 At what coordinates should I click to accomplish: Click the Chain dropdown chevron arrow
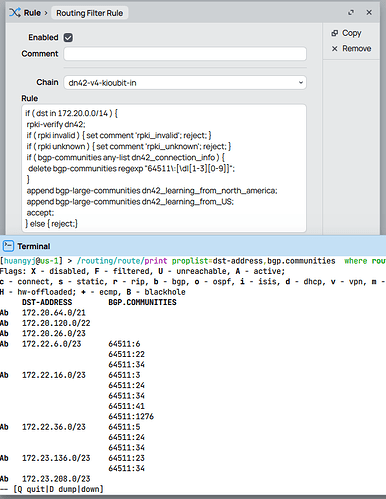pos(301,83)
